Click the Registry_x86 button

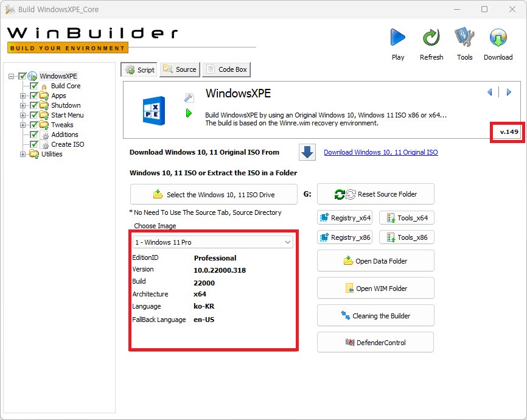pos(345,237)
